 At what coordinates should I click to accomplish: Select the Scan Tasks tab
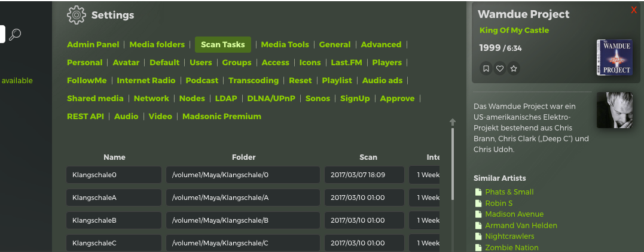[x=223, y=44]
